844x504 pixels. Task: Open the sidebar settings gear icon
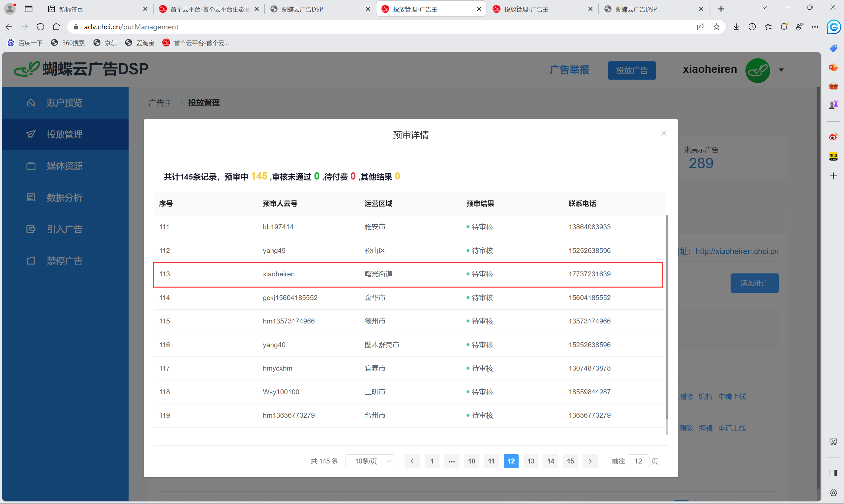(833, 493)
